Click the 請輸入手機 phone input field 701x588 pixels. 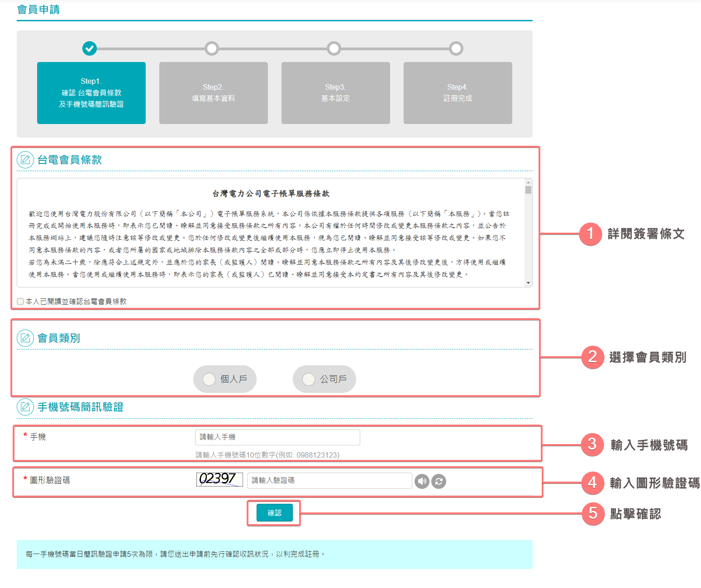(278, 437)
